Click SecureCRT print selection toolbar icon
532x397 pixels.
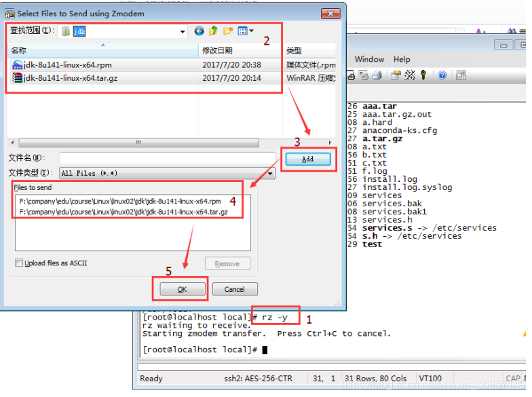364,75
